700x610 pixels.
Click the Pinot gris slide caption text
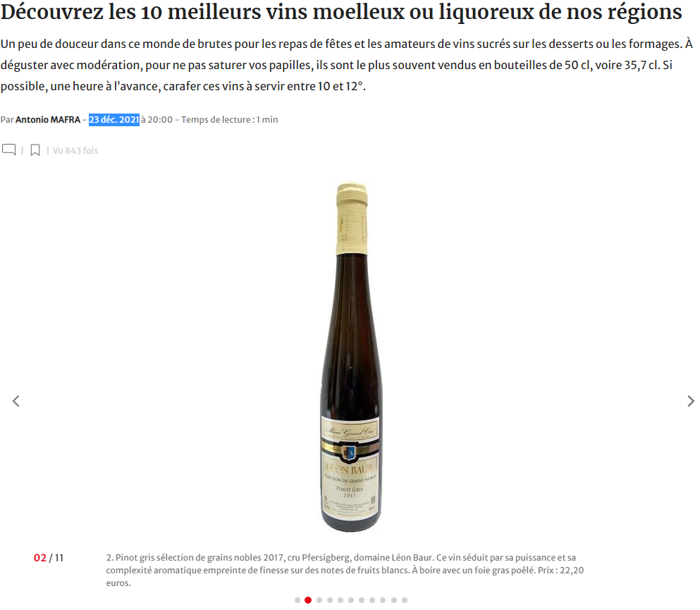click(x=345, y=571)
